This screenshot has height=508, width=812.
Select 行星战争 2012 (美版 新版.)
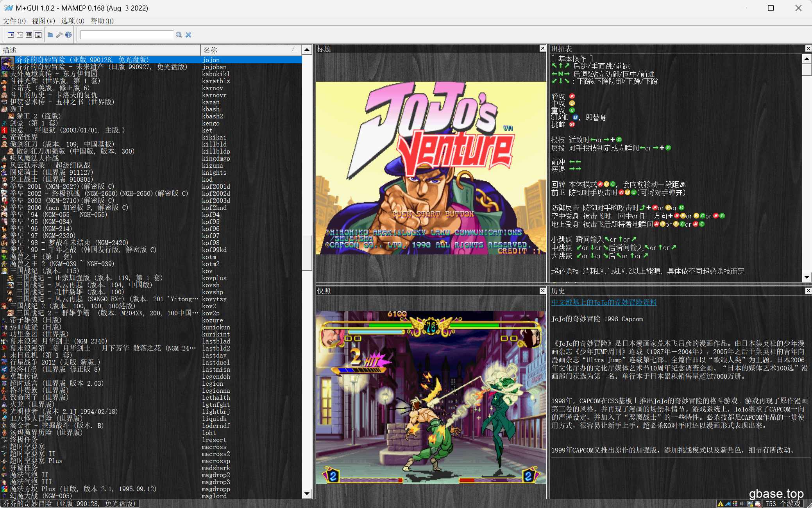coord(151,362)
